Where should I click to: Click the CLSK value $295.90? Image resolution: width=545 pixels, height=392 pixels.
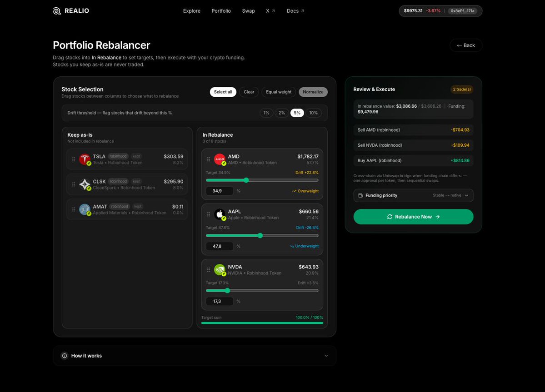click(x=174, y=182)
